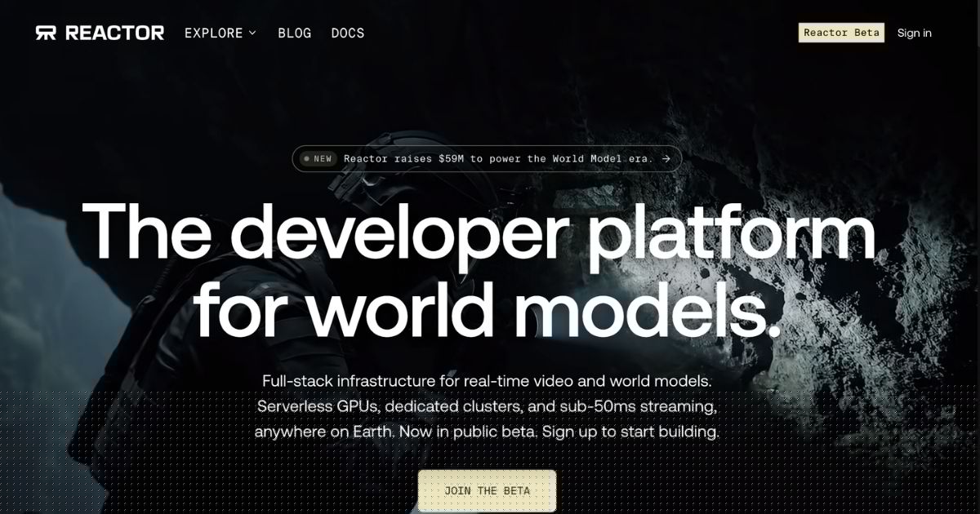980x514 pixels.
Task: Click the Reactor Beta button
Action: coord(841,33)
